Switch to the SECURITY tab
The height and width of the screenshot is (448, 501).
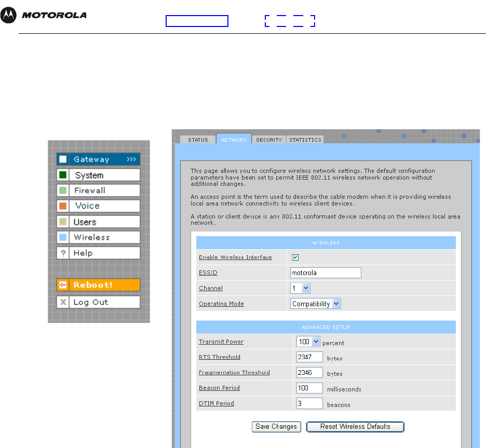(x=269, y=140)
